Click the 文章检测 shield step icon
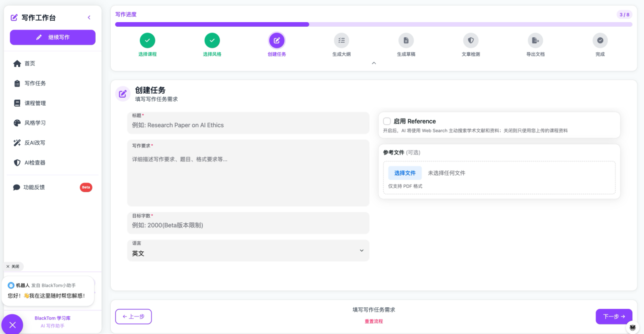Screen dimensions: 644x334 [471, 40]
